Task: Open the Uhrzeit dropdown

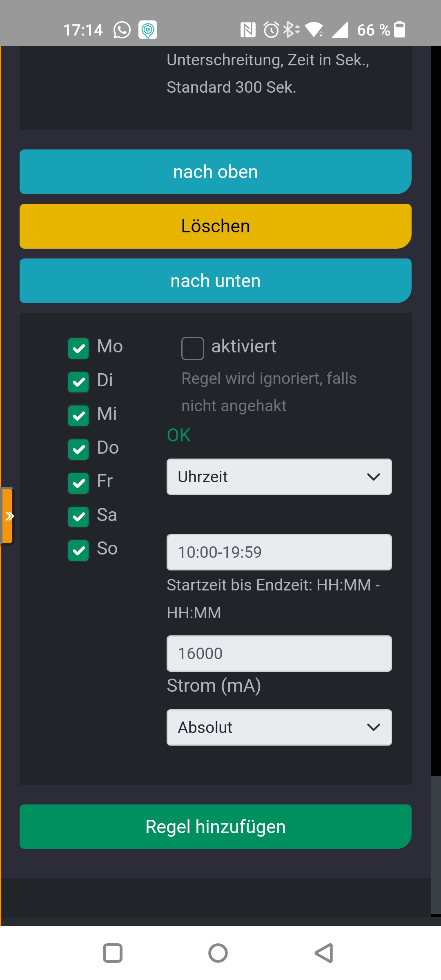Action: (279, 477)
